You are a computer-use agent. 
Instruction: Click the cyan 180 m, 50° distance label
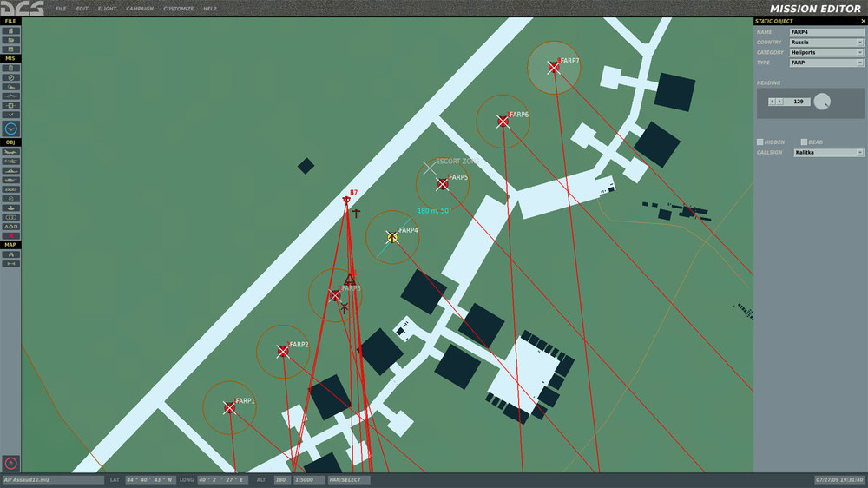point(434,210)
